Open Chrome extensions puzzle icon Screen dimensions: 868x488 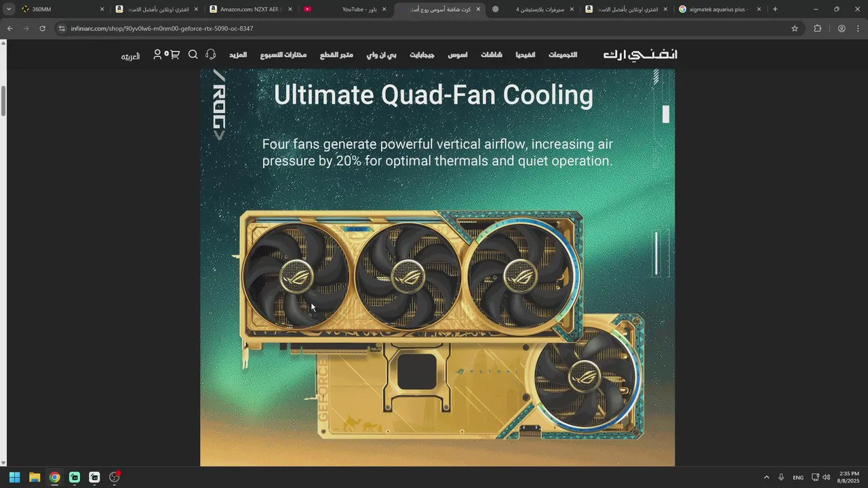(x=817, y=28)
